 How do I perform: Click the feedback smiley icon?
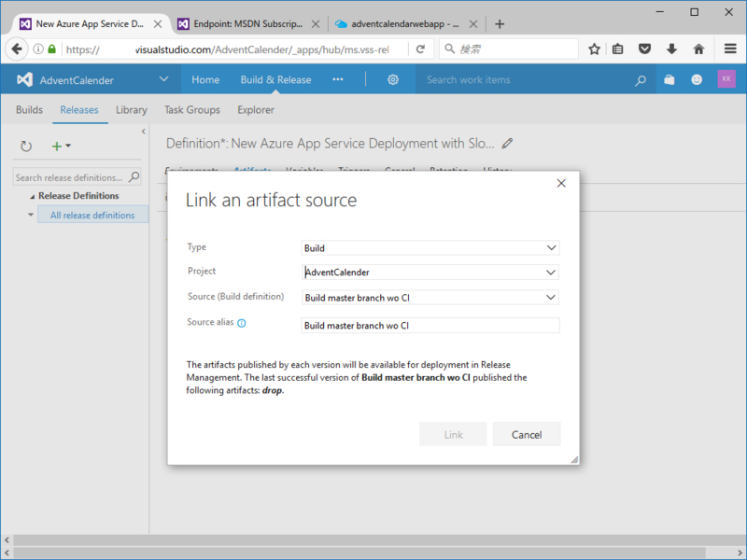pos(697,79)
